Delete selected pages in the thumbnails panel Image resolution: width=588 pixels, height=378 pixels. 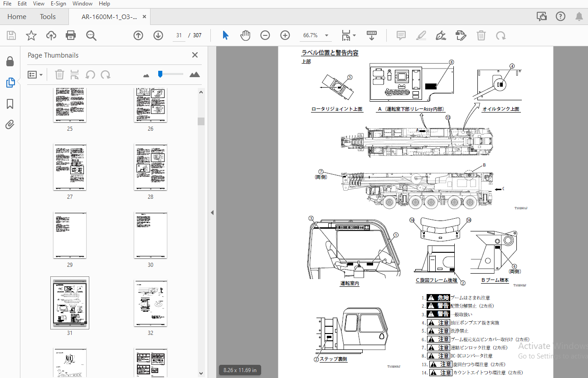point(60,74)
